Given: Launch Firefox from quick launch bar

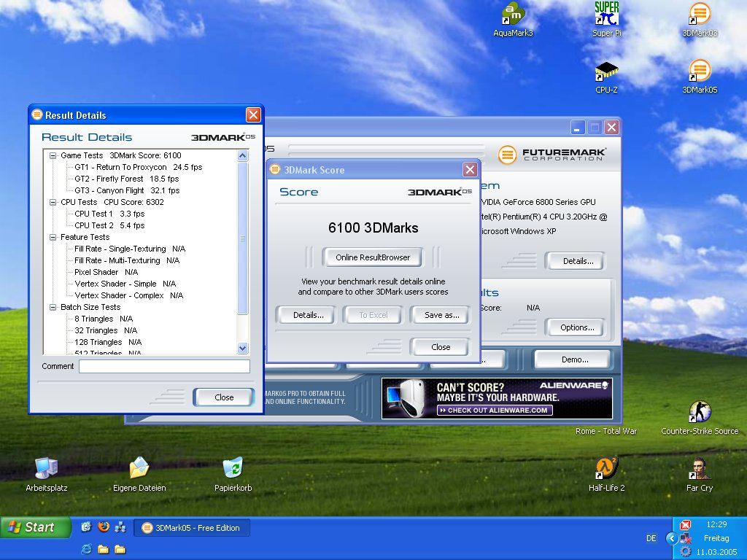Looking at the screenshot, I should pos(104,526).
